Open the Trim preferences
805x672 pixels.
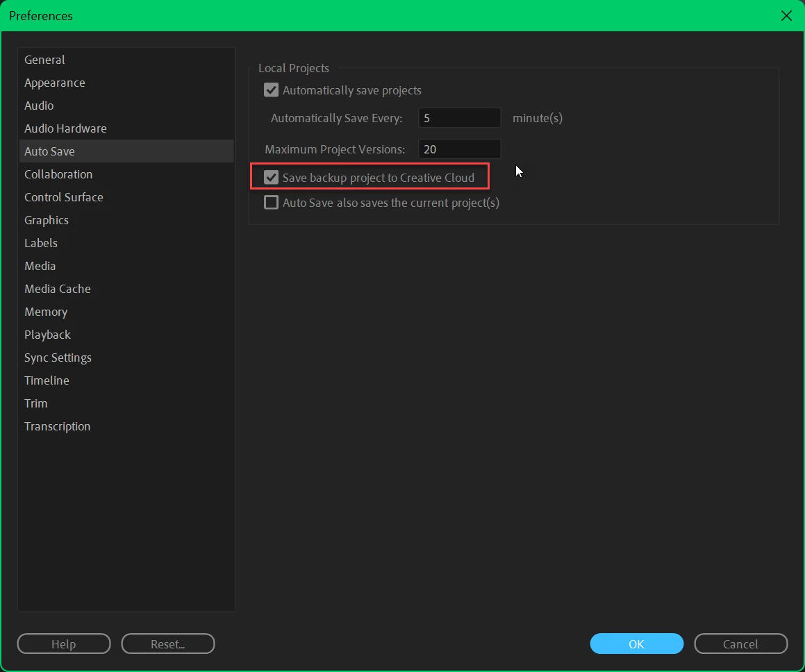click(x=126, y=403)
